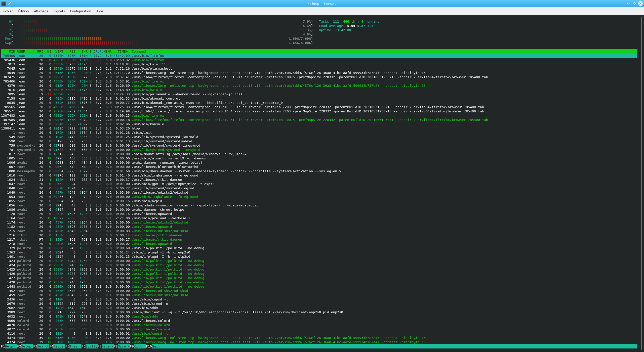Select the alsactl rdaemon process row
Image resolution: width=644 pixels, height=352 pixels.
click(x=319, y=158)
